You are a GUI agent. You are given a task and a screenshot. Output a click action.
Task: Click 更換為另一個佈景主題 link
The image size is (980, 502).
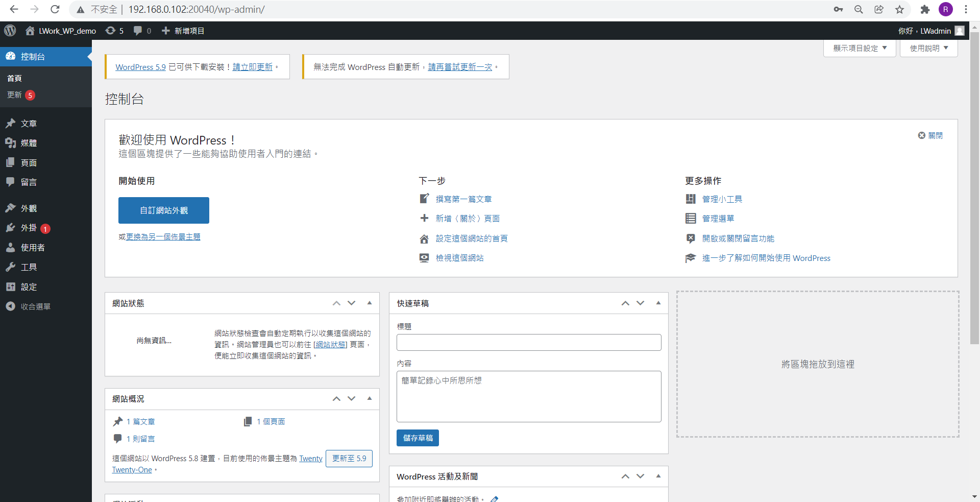[163, 237]
